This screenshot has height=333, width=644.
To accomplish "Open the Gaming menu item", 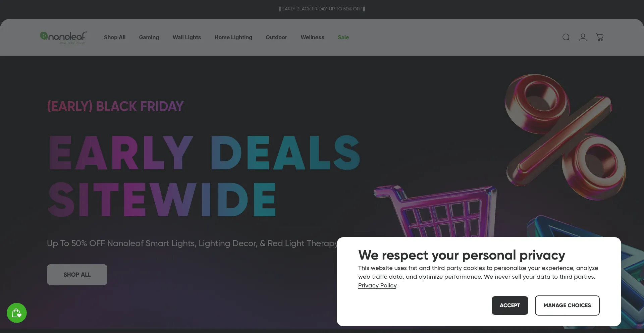I will [x=149, y=38].
